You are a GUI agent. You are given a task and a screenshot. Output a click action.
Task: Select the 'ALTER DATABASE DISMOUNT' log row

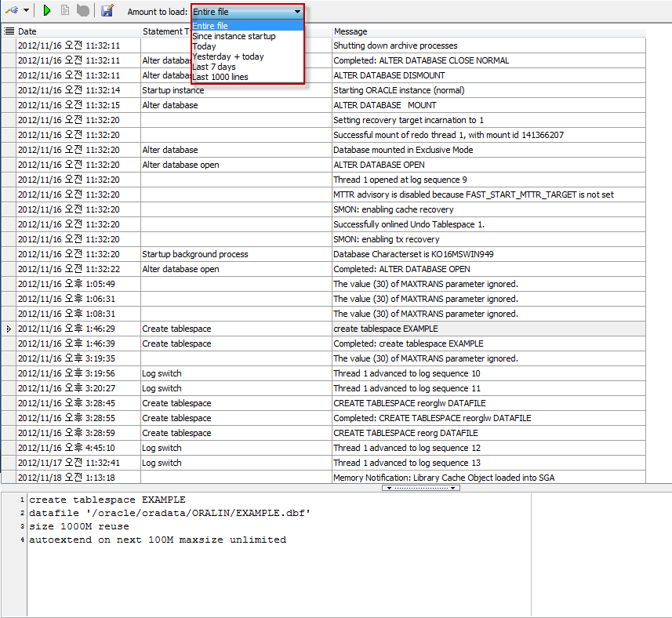click(389, 75)
